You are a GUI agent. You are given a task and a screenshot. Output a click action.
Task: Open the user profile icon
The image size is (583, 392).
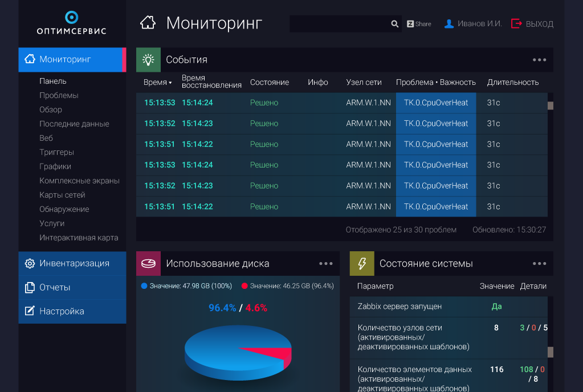pos(449,24)
